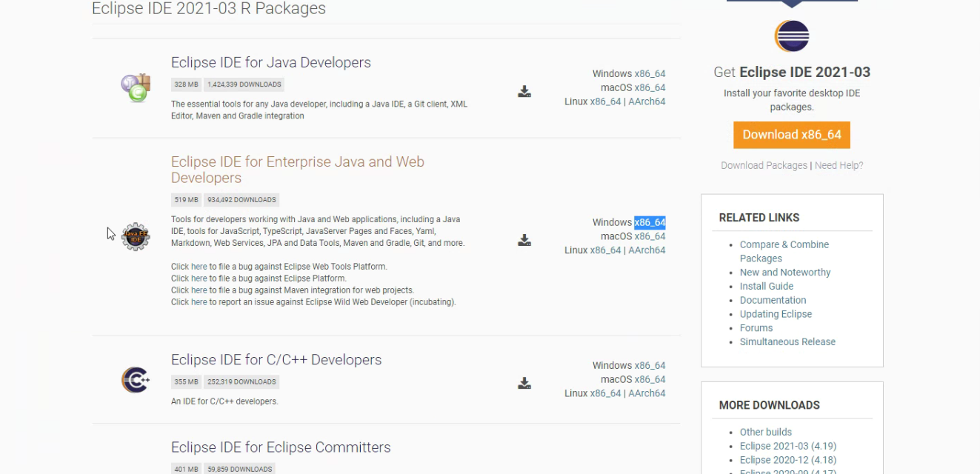
Task: Download Enterprise Java Linux x86_64
Action: coord(605,250)
